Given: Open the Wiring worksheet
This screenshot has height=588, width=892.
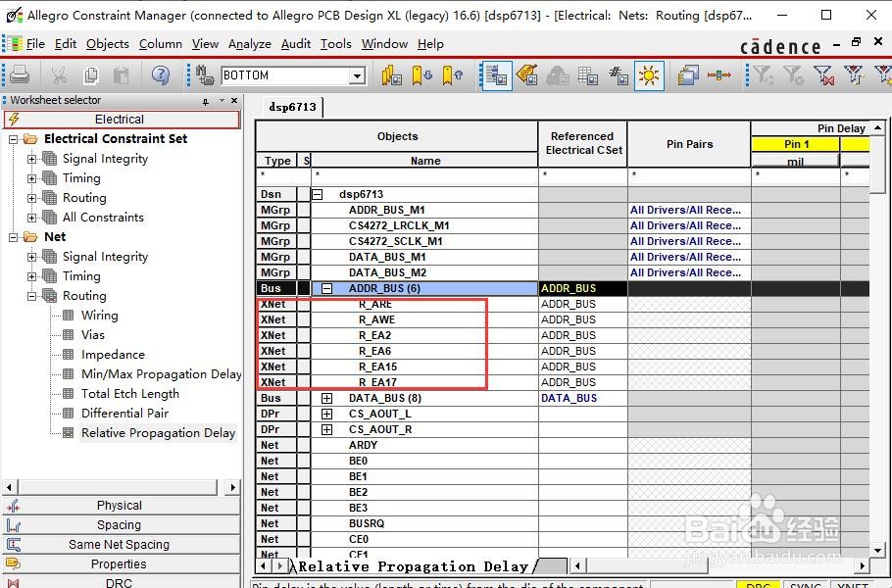Looking at the screenshot, I should pyautogui.click(x=99, y=316).
